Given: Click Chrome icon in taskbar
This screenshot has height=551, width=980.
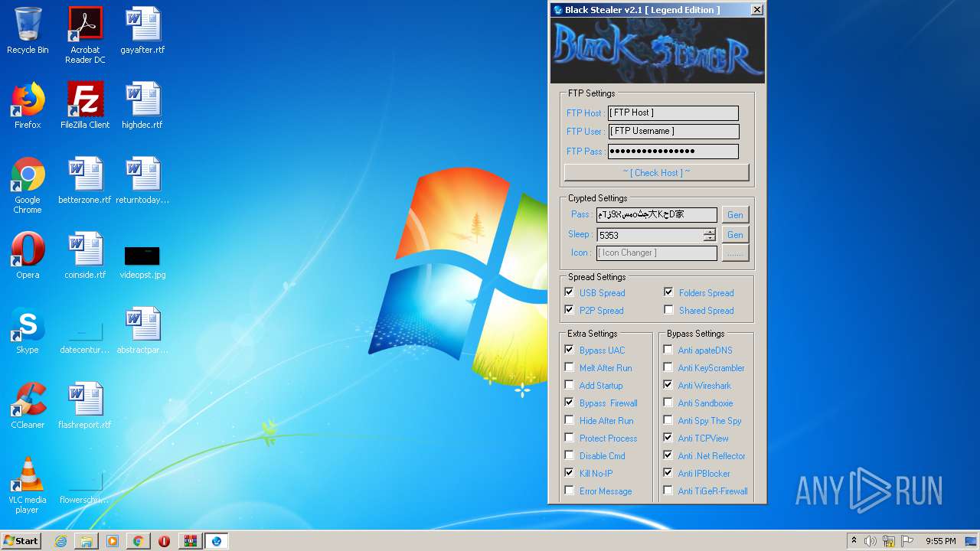Looking at the screenshot, I should pos(138,541).
